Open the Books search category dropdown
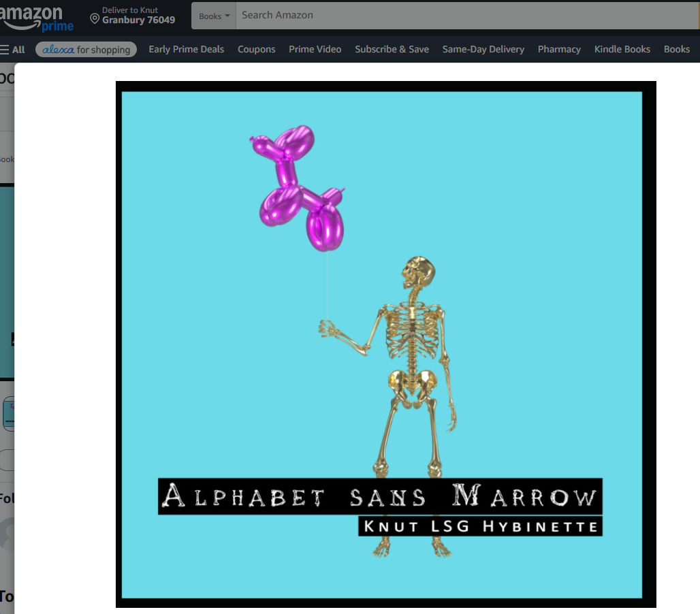This screenshot has height=614, width=700. click(x=214, y=16)
